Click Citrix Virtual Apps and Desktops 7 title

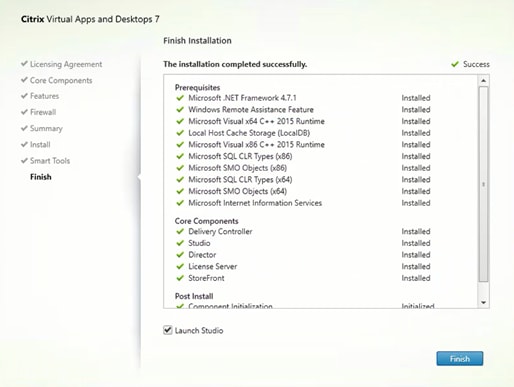coord(90,19)
